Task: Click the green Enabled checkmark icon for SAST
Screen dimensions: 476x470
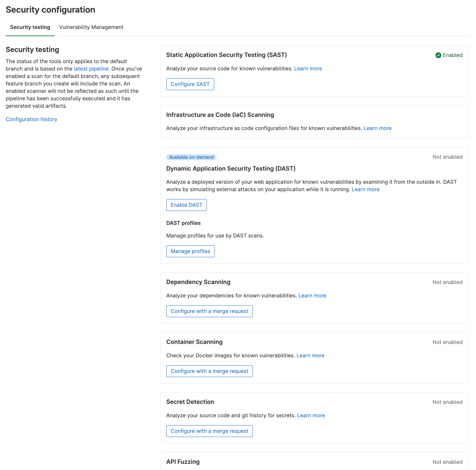Action: pos(438,55)
